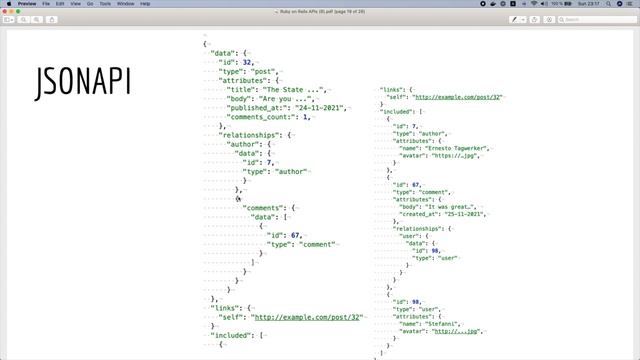Click the Siri icon in menu bar

coord(619,4)
